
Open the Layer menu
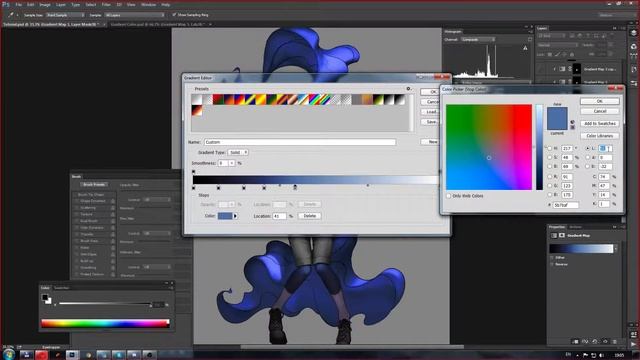pos(61,4)
